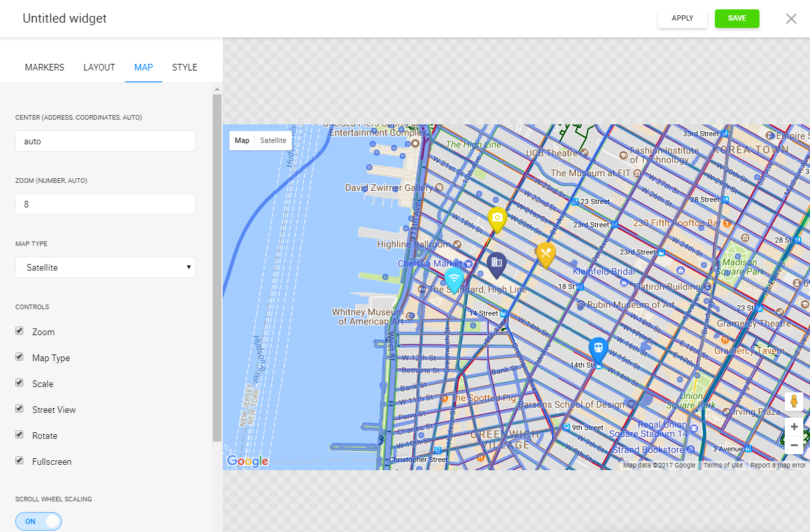This screenshot has width=810, height=532.
Task: Click the David Zwirner Gallery label
Action: tap(389, 188)
